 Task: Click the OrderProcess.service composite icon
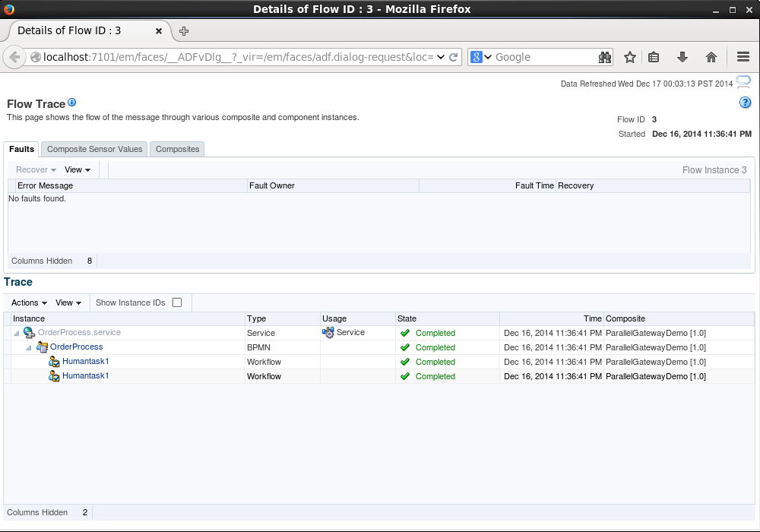(x=28, y=332)
